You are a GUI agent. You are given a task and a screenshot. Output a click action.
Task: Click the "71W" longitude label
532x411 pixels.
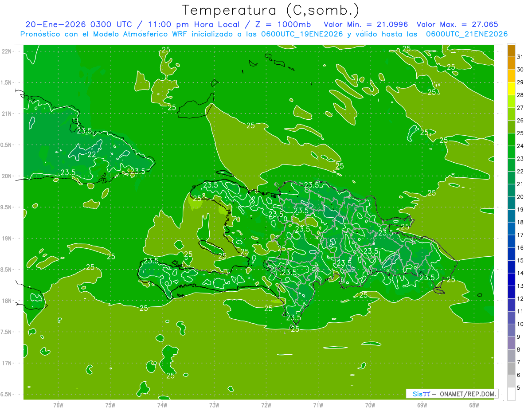[318, 405]
